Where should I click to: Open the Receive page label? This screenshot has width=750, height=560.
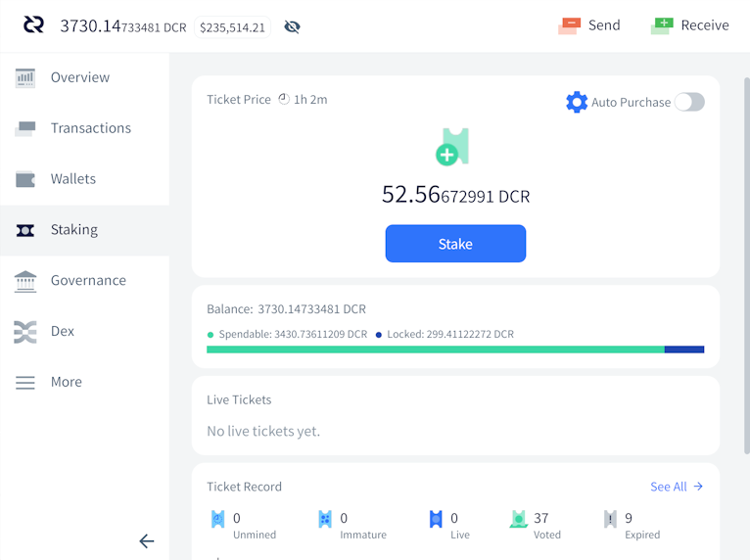coord(705,24)
